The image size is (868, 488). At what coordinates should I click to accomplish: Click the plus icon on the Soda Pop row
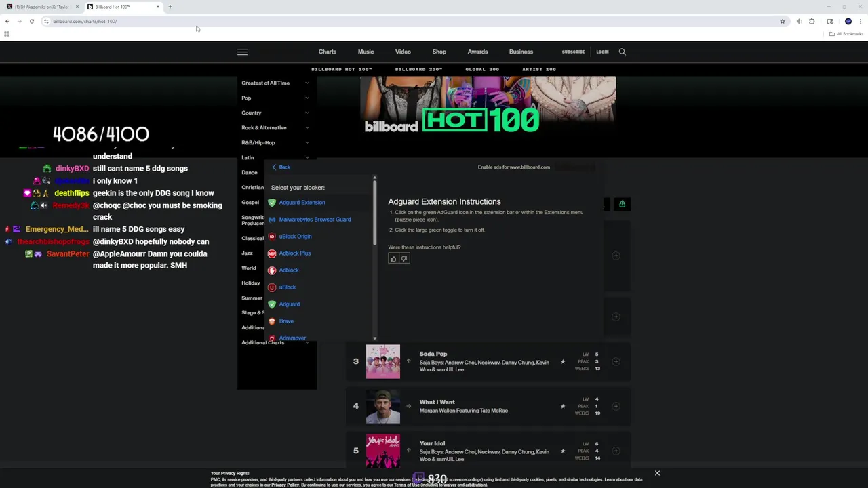[x=616, y=361]
